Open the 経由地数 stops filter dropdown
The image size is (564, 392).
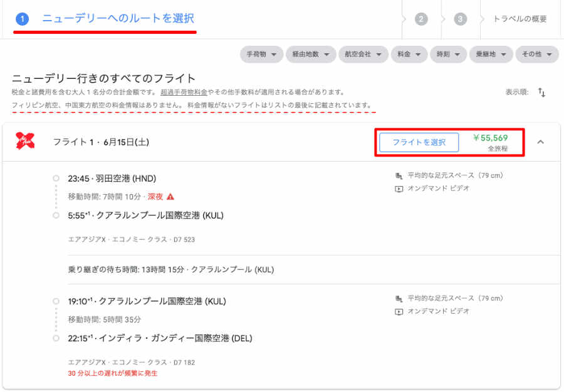311,54
